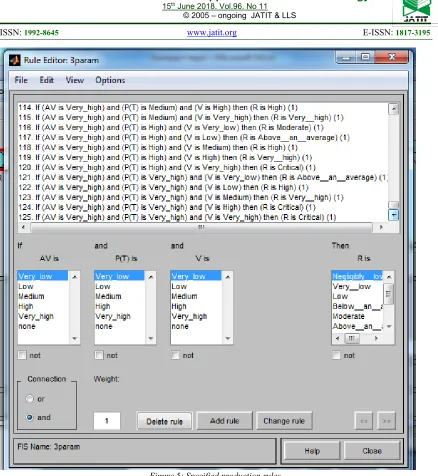Toggle the 'not' checkbox under AV
This screenshot has height=476, width=438.
22,355
